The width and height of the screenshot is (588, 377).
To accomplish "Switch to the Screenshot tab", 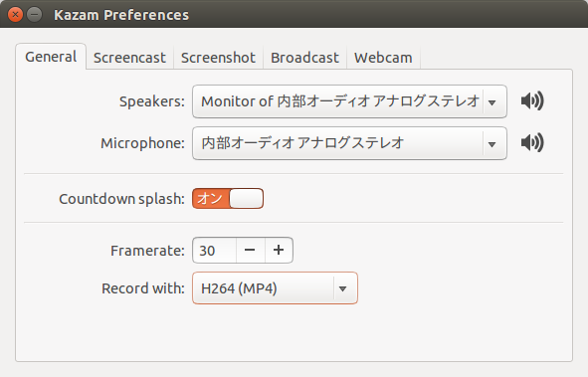I will coord(218,58).
